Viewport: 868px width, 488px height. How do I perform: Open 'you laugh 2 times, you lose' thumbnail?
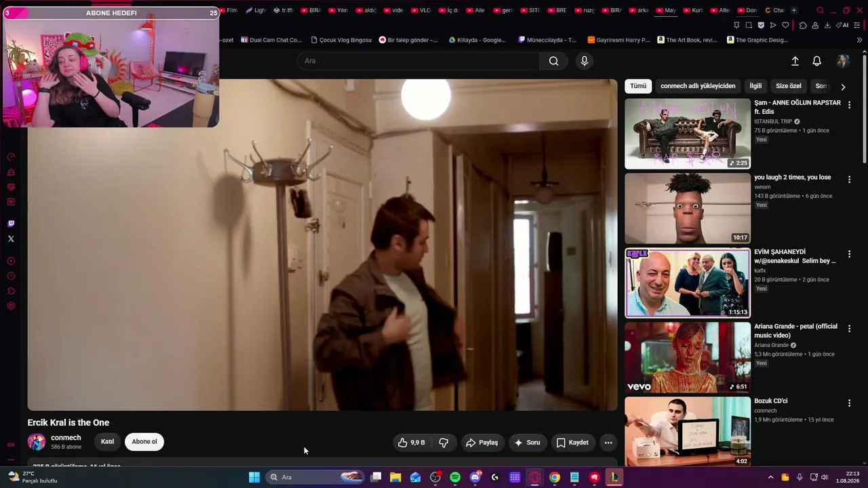[688, 208]
